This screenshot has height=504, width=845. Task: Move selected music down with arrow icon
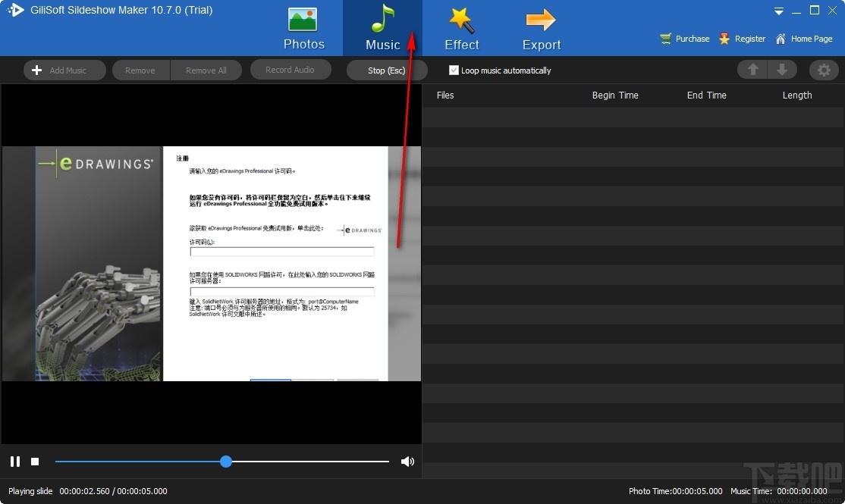tap(782, 70)
